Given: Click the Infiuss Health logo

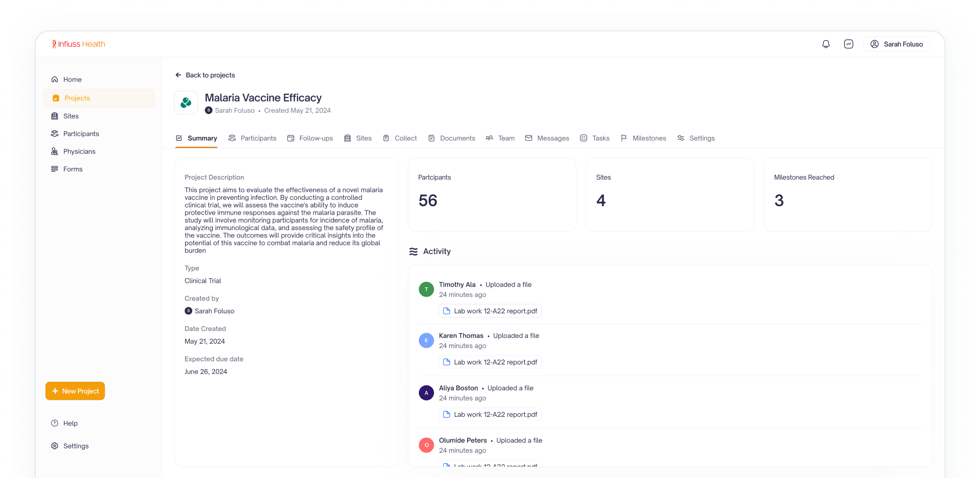Looking at the screenshot, I should [78, 43].
